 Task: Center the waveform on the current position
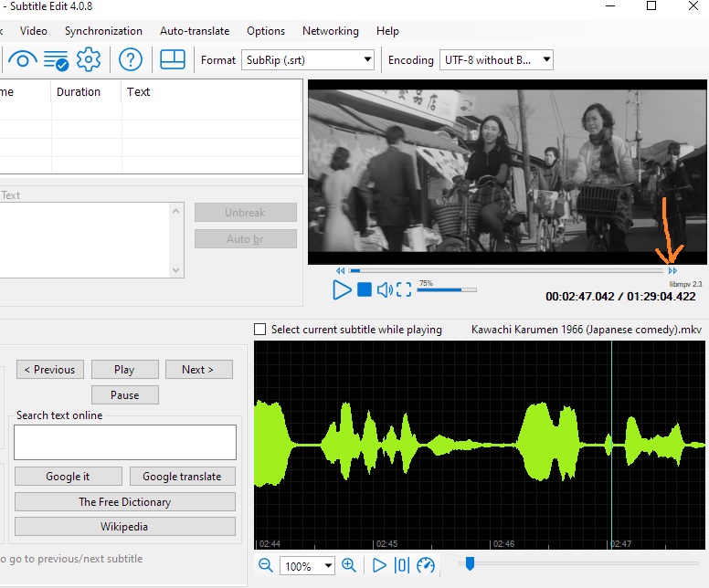point(401,565)
